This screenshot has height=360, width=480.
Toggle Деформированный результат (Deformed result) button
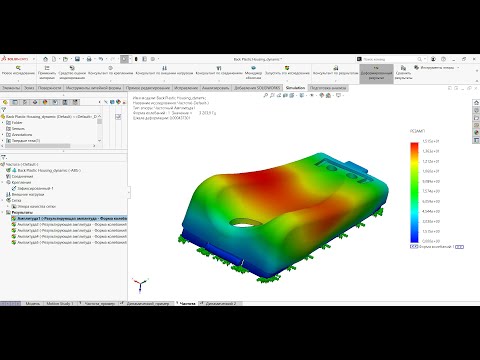coord(376,73)
